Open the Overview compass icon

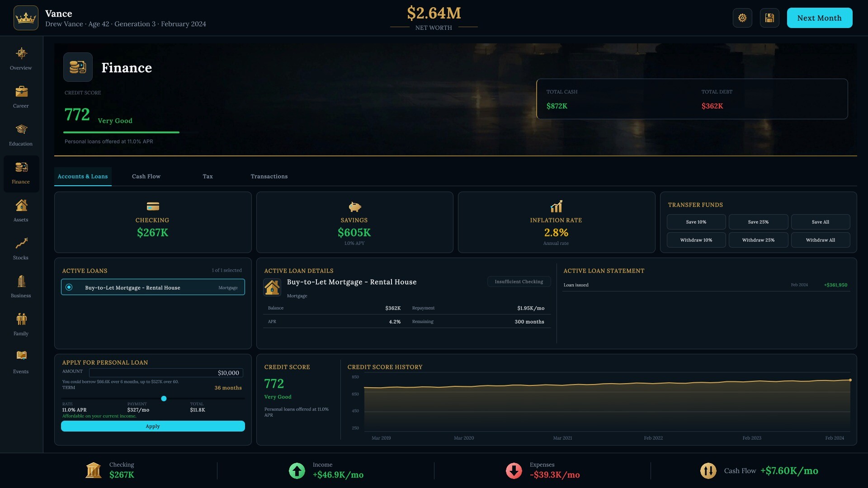tap(21, 53)
